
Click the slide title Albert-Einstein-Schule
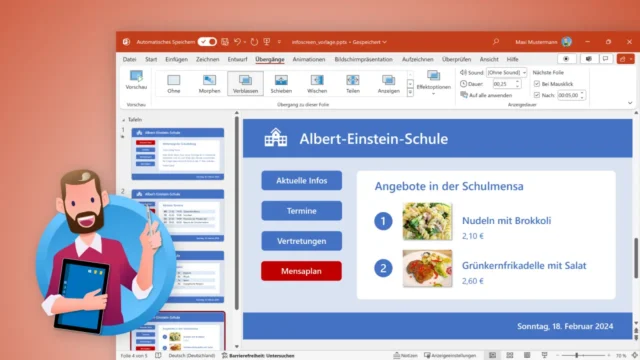(373, 139)
